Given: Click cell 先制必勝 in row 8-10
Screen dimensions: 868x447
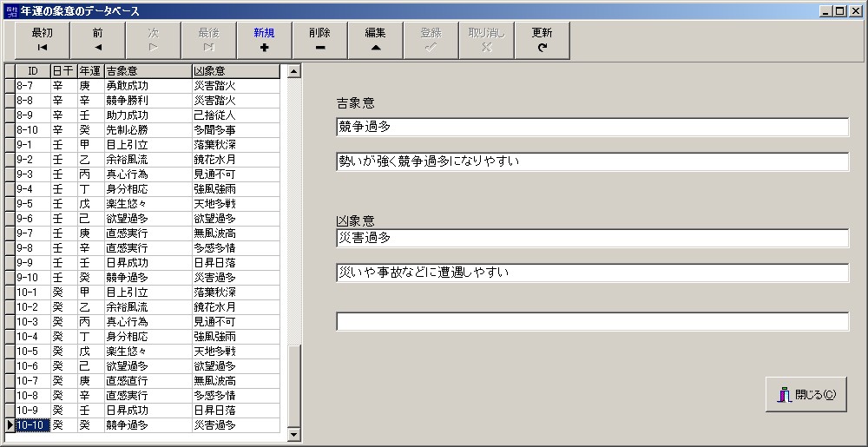Looking at the screenshot, I should [x=148, y=130].
